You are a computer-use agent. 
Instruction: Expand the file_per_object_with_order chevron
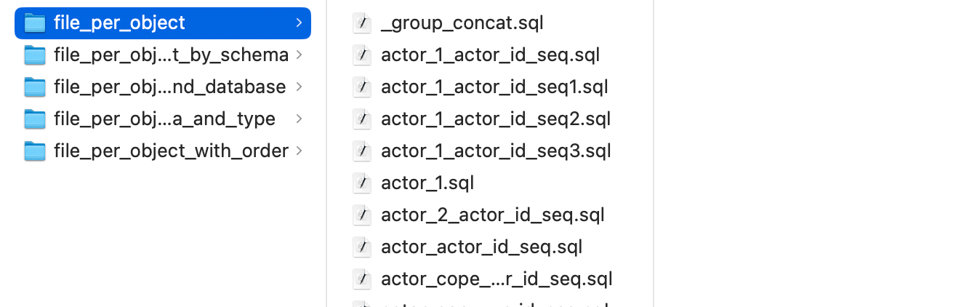coord(299,151)
